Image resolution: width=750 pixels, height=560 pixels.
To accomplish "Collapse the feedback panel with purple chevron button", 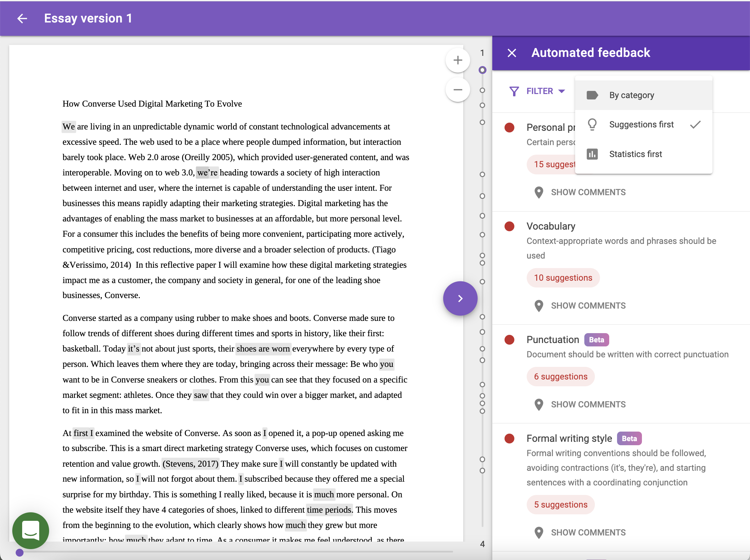I will (x=460, y=298).
